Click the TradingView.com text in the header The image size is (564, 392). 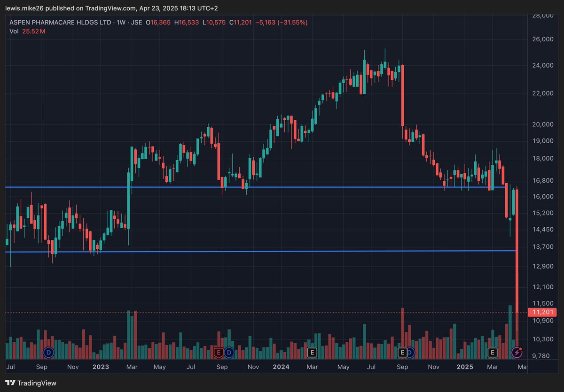click(110, 8)
